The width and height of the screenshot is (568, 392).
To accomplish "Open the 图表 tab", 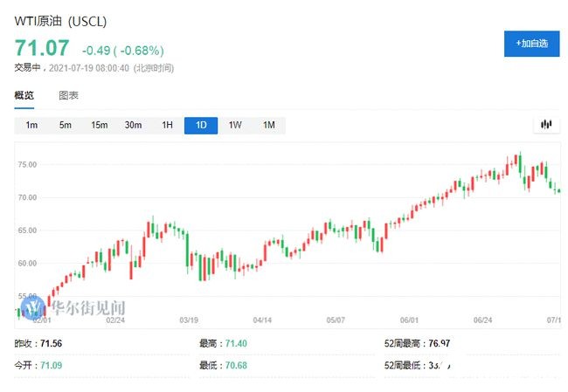I will click(68, 95).
